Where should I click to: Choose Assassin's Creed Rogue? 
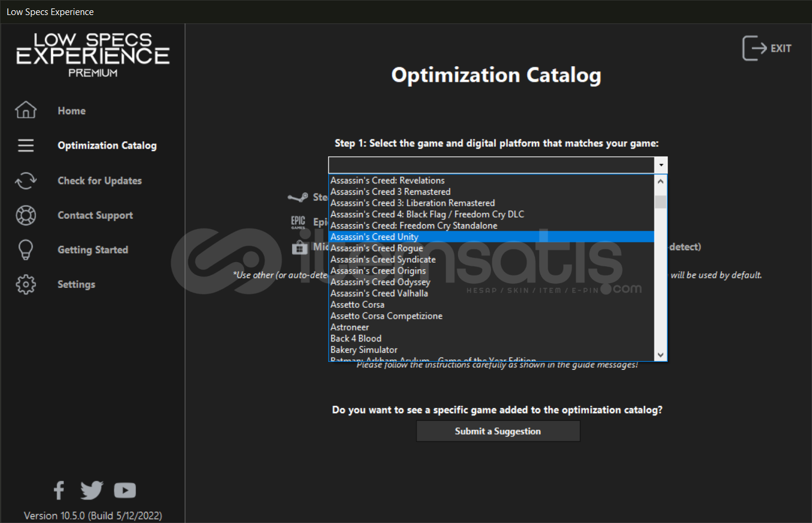492,248
